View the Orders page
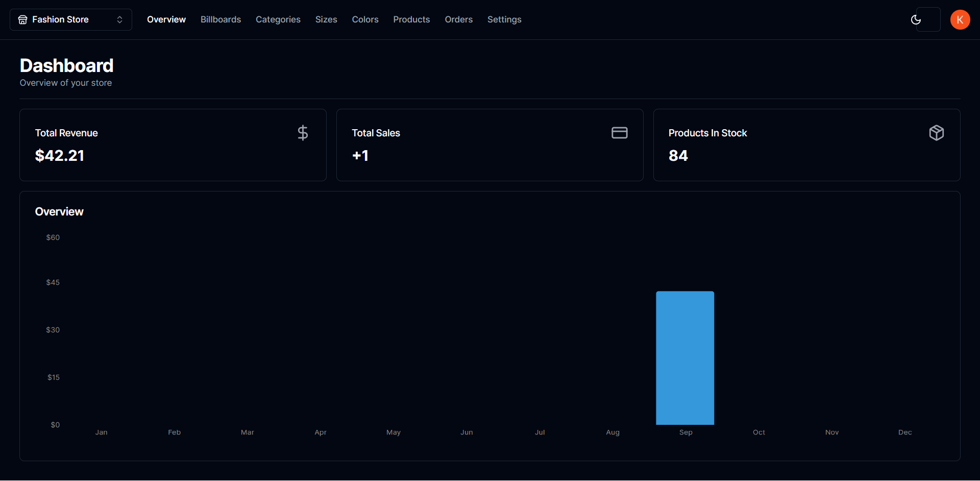The width and height of the screenshot is (980, 481). pos(458,19)
